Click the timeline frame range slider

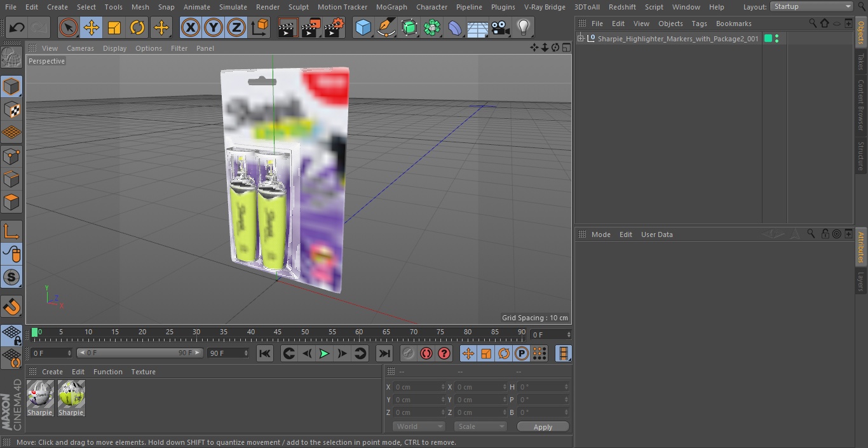140,353
